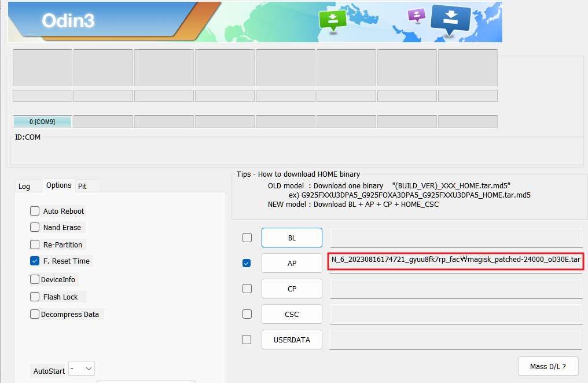Click the CP file button

pyautogui.click(x=292, y=289)
